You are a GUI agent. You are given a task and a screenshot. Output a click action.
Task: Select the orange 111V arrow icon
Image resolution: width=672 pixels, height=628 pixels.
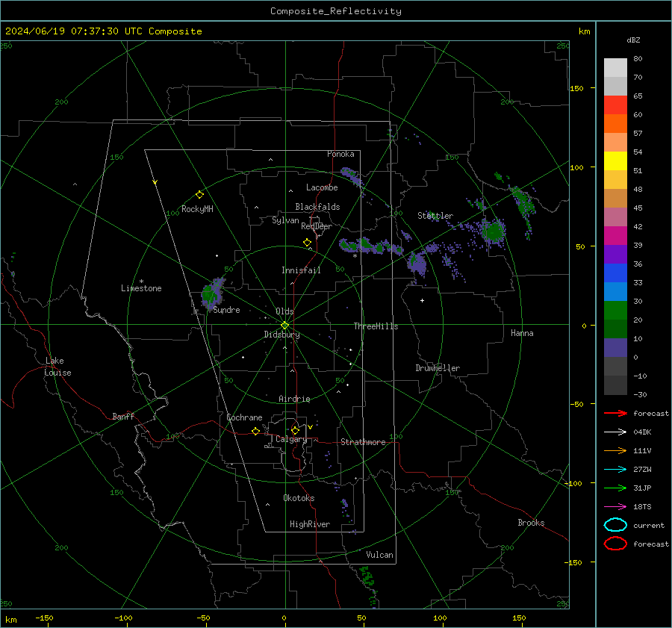(615, 450)
